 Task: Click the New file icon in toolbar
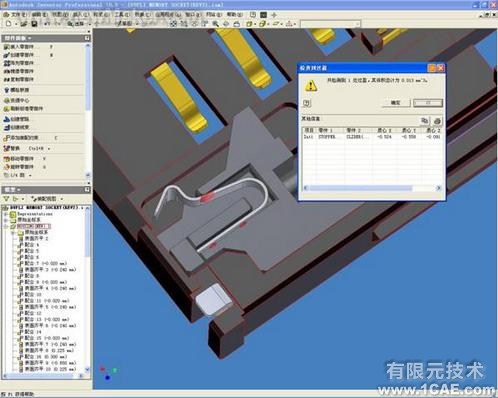coord(8,24)
